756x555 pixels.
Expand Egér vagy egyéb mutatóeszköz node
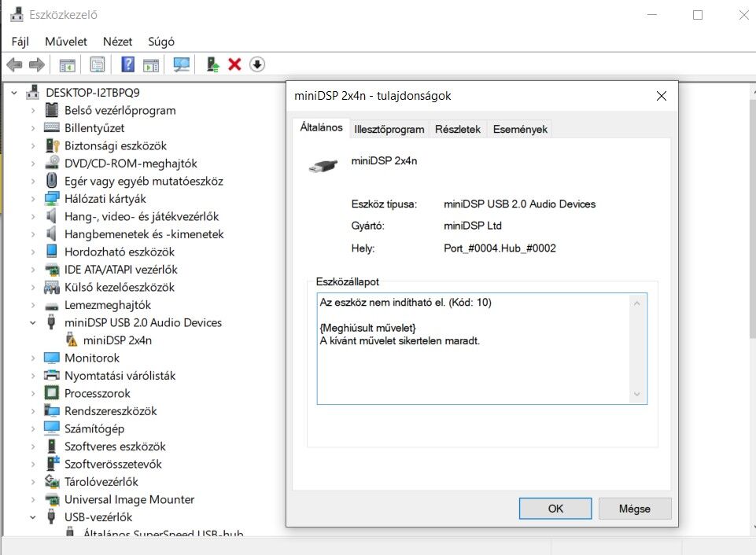tap(33, 181)
